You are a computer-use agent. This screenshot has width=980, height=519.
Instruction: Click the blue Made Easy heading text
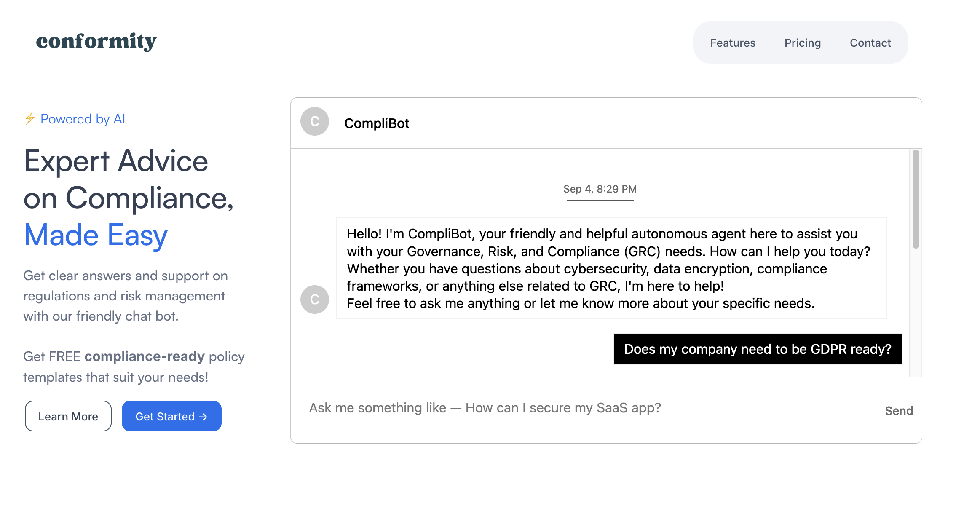[x=96, y=235]
